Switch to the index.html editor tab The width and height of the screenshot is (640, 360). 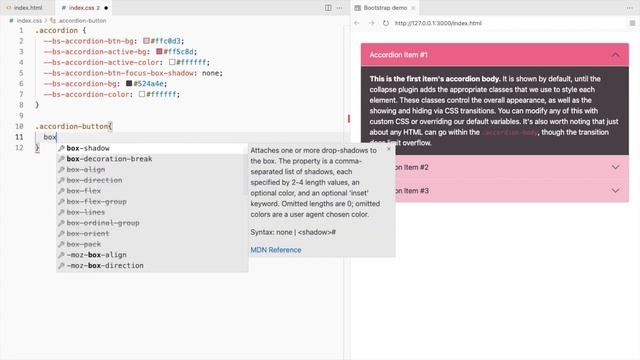coord(28,8)
